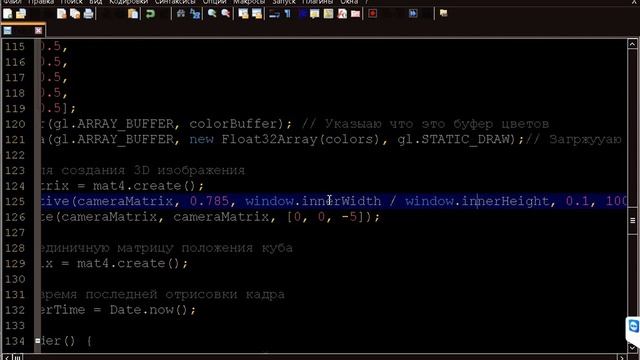Click the comment 'Указываю что это буфер цветов'
Screen dimensions: 640x360
436,124
